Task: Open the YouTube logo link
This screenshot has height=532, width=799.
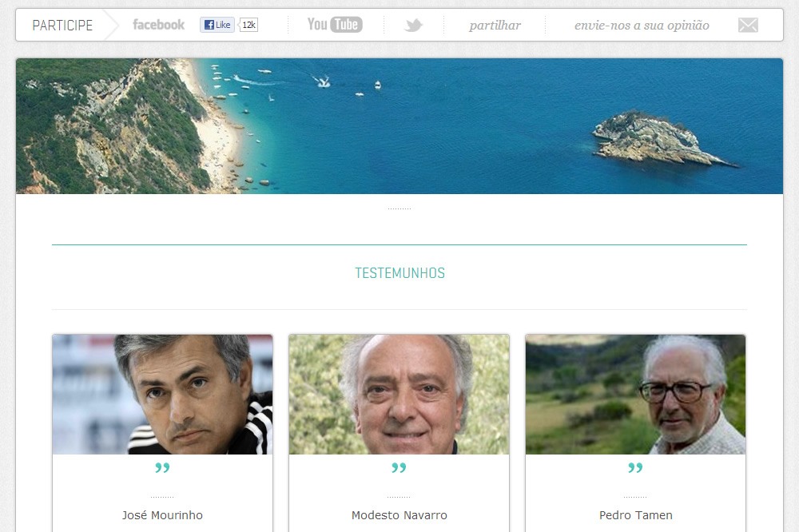Action: pyautogui.click(x=335, y=25)
